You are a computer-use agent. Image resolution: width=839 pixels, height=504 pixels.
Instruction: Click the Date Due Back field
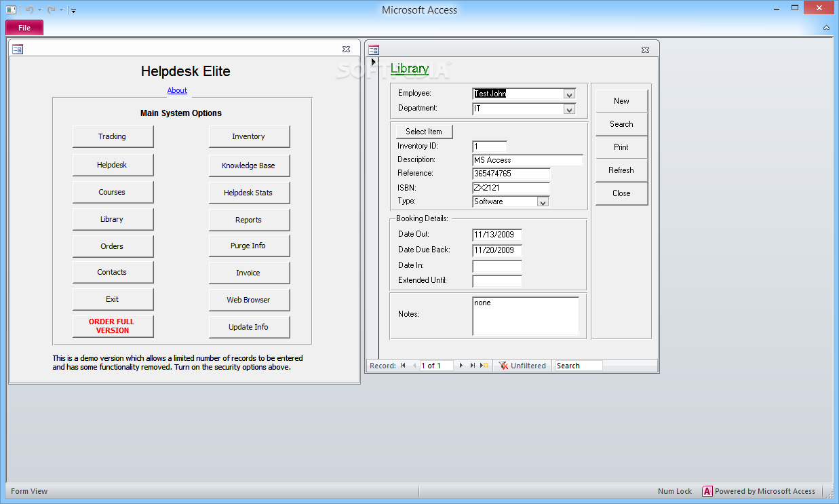(497, 250)
